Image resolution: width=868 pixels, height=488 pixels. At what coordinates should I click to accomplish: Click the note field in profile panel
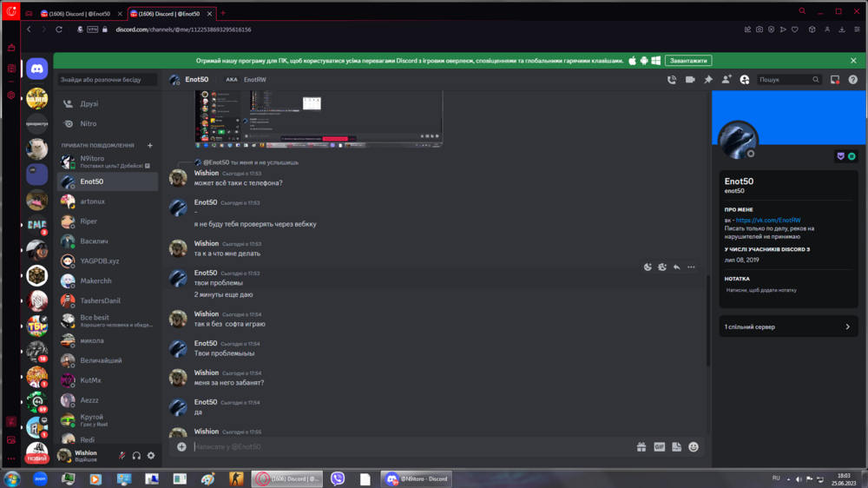tap(788, 290)
